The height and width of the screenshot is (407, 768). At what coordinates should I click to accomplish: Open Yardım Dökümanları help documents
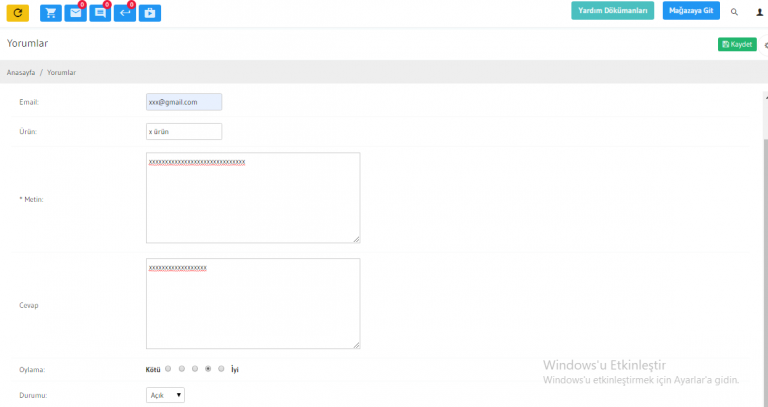[612, 11]
